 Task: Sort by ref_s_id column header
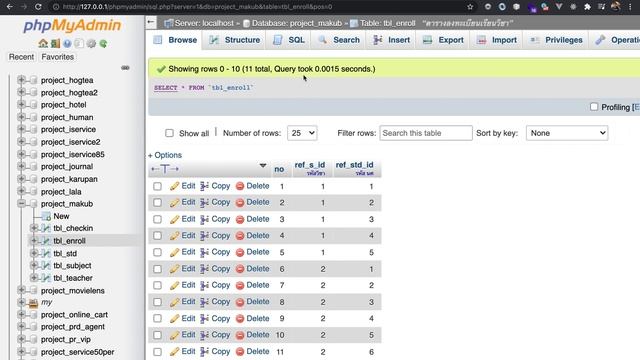click(310, 165)
